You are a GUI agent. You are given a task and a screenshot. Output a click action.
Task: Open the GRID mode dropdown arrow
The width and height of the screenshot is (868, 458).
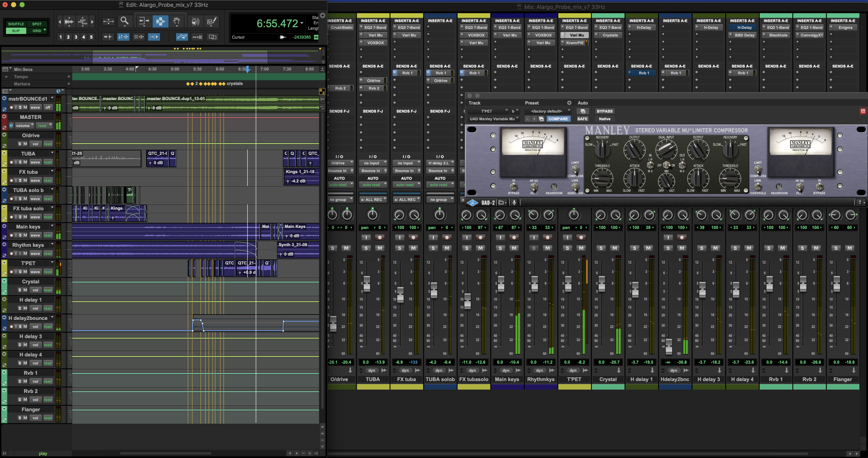[x=45, y=31]
